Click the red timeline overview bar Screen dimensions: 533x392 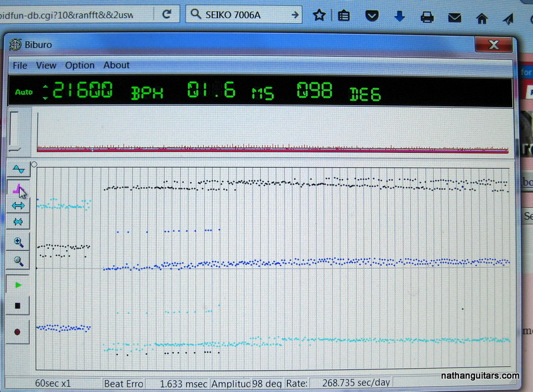click(273, 150)
